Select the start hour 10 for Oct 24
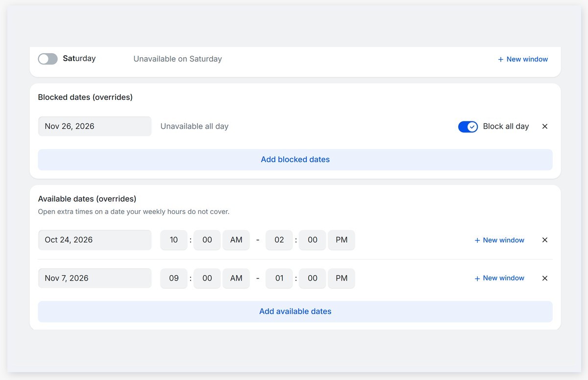Image resolution: width=588 pixels, height=380 pixels. 174,240
